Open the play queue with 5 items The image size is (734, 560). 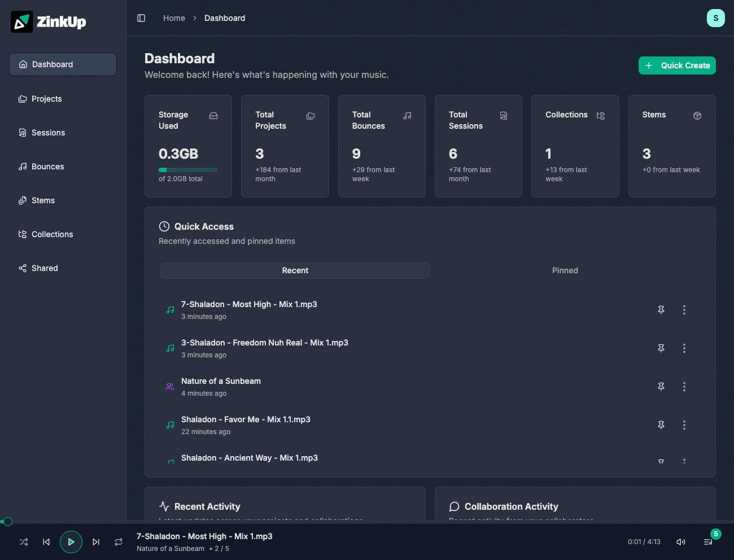coord(707,541)
